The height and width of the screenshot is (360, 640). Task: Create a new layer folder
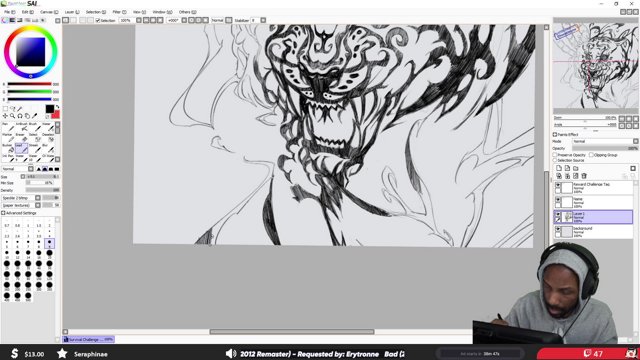tap(576, 168)
